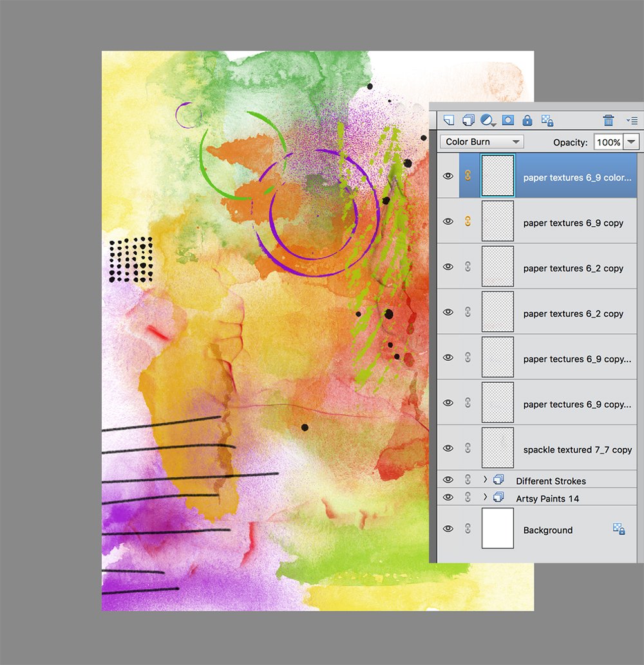Toggle the Background layer eye icon
Screen dimensions: 644x665
[x=448, y=529]
